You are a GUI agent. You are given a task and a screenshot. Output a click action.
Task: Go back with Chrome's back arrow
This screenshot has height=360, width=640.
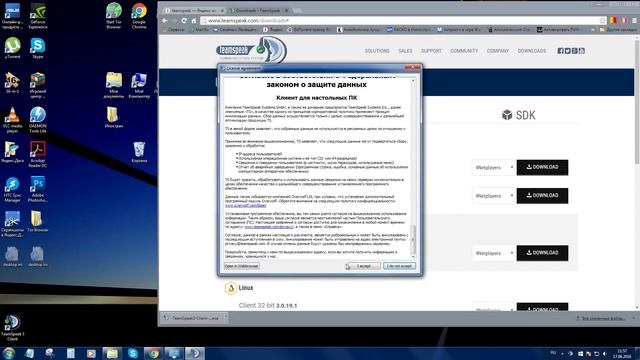[x=165, y=20]
